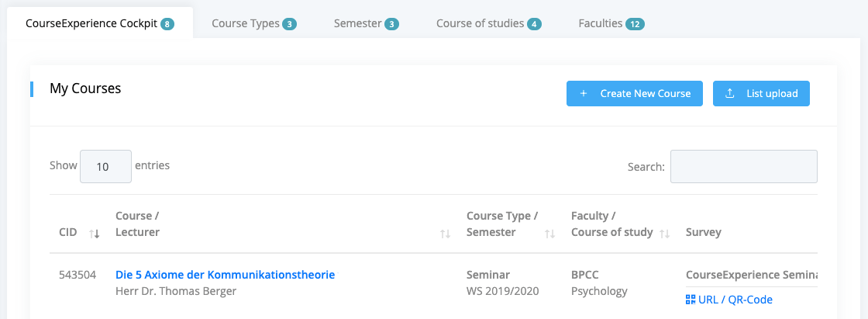
Task: Open Die 5 Axiome der Kommunikationstheorie course link
Action: pyautogui.click(x=225, y=275)
